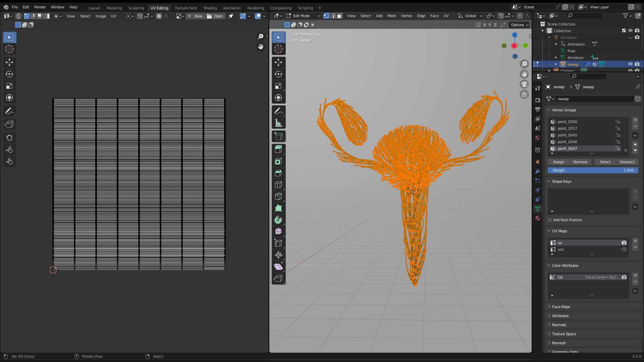Screen dimensions: 644x362
Task: Select the Spin tool
Action: click(x=278, y=220)
